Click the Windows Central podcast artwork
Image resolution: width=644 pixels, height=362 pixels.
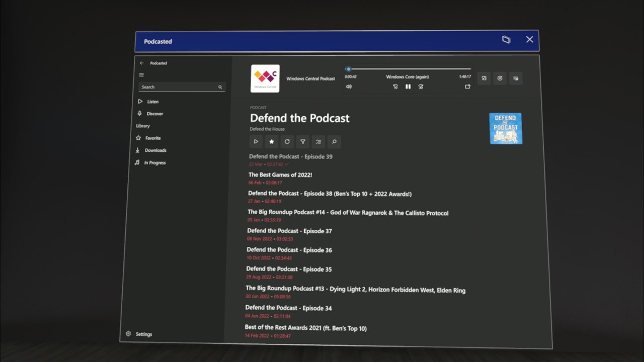(x=265, y=78)
